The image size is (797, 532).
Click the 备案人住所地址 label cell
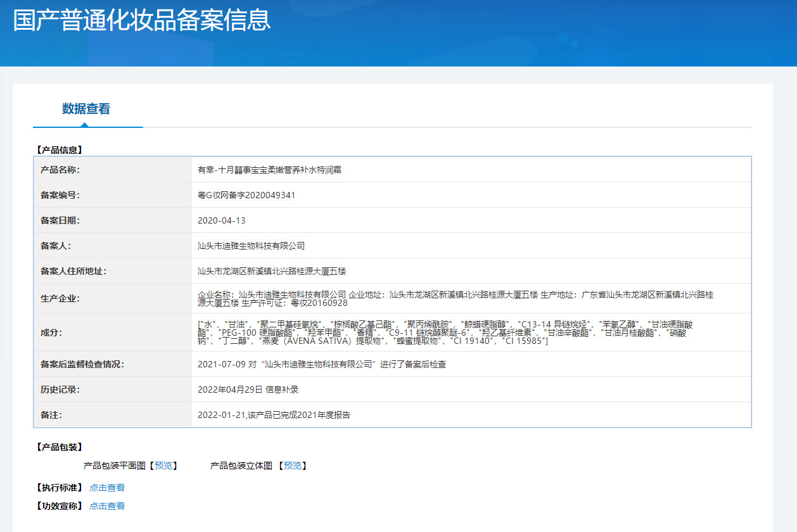pyautogui.click(x=112, y=271)
